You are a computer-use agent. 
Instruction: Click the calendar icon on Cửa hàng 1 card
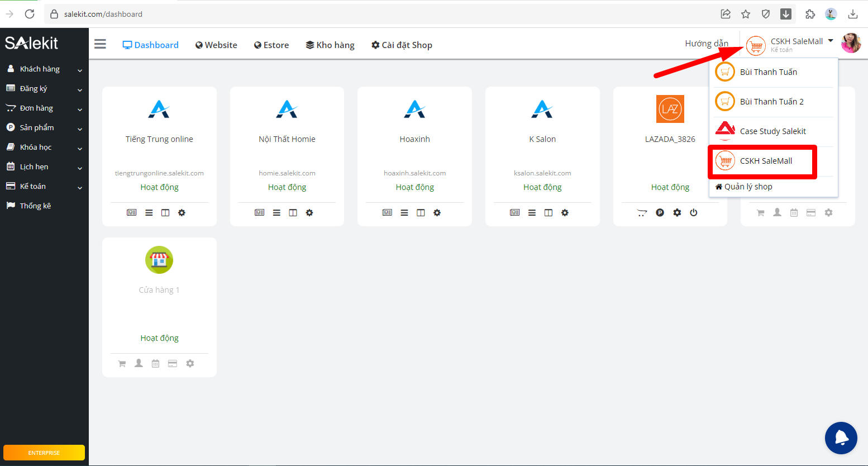point(156,363)
